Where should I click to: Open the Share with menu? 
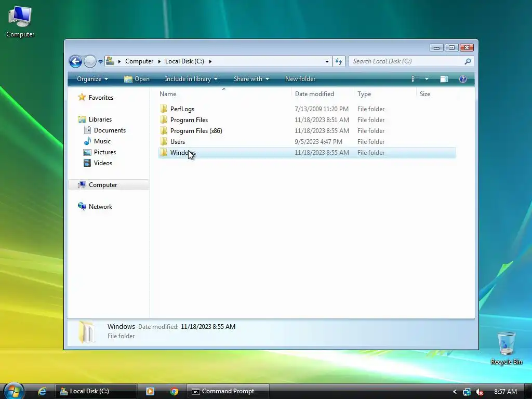coord(251,79)
